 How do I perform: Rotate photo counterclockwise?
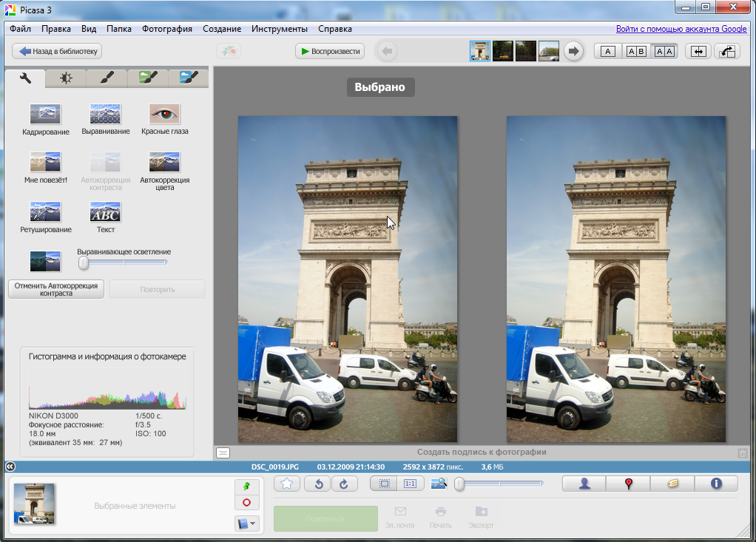(320, 484)
